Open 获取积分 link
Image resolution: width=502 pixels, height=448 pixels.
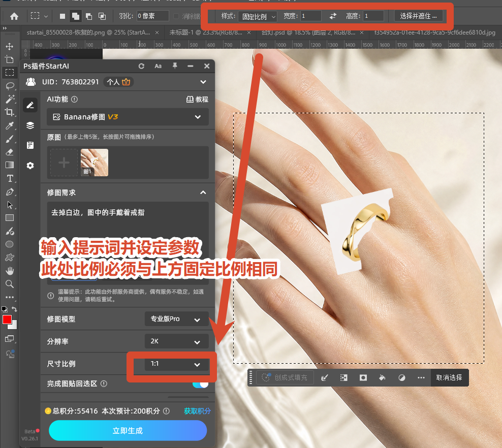click(197, 411)
